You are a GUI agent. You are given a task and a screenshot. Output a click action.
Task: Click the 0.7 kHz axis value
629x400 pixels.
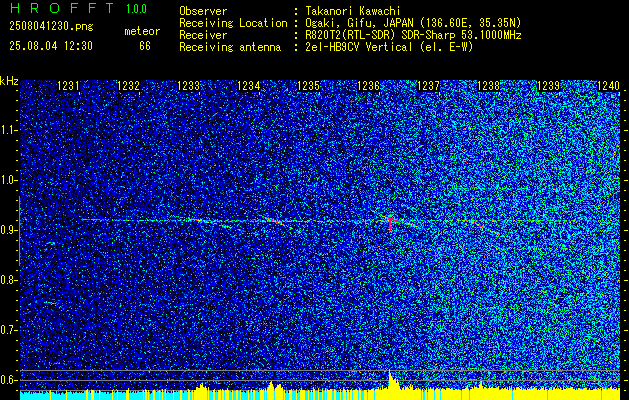(7, 330)
